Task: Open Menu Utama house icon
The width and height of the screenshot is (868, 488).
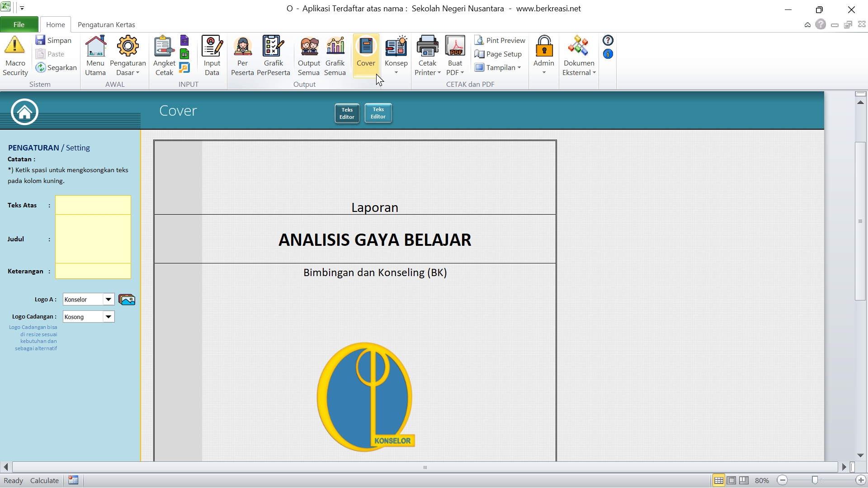Action: pyautogui.click(x=95, y=46)
